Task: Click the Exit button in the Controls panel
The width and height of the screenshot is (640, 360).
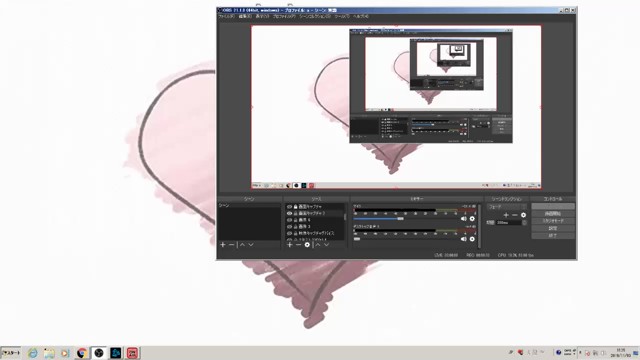Action: click(553, 236)
